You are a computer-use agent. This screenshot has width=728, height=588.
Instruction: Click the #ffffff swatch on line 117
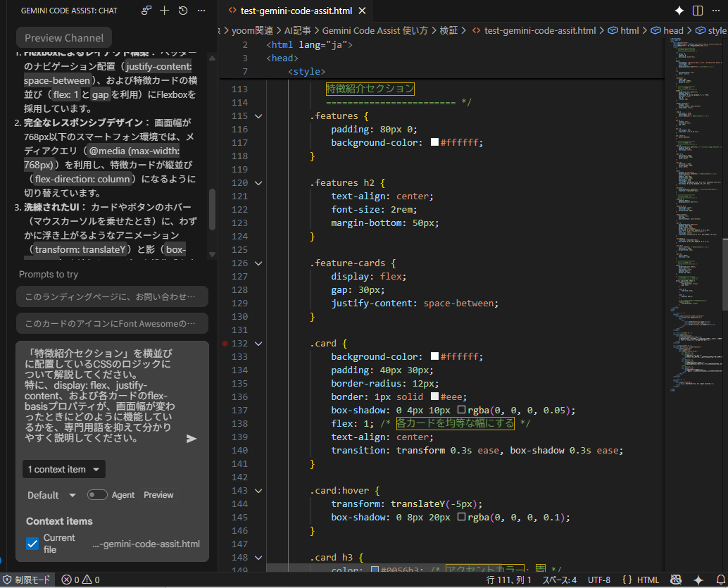pyautogui.click(x=434, y=142)
